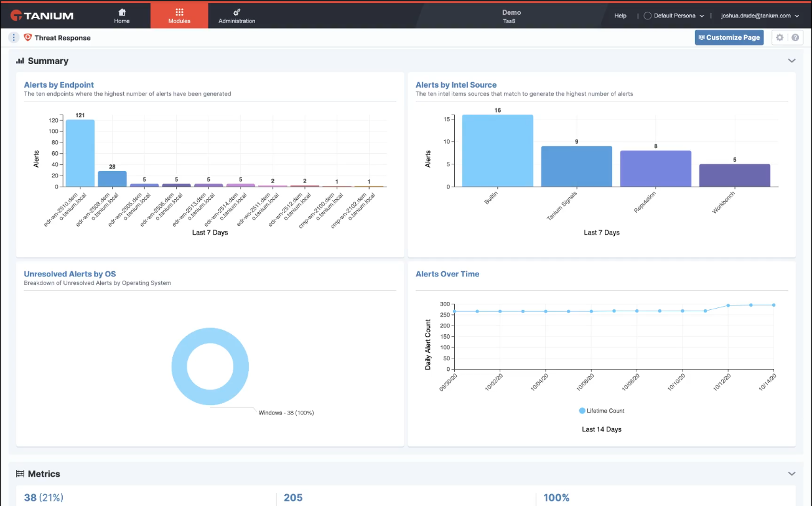Click the Threat Response shield icon
The image size is (812, 506).
point(27,37)
